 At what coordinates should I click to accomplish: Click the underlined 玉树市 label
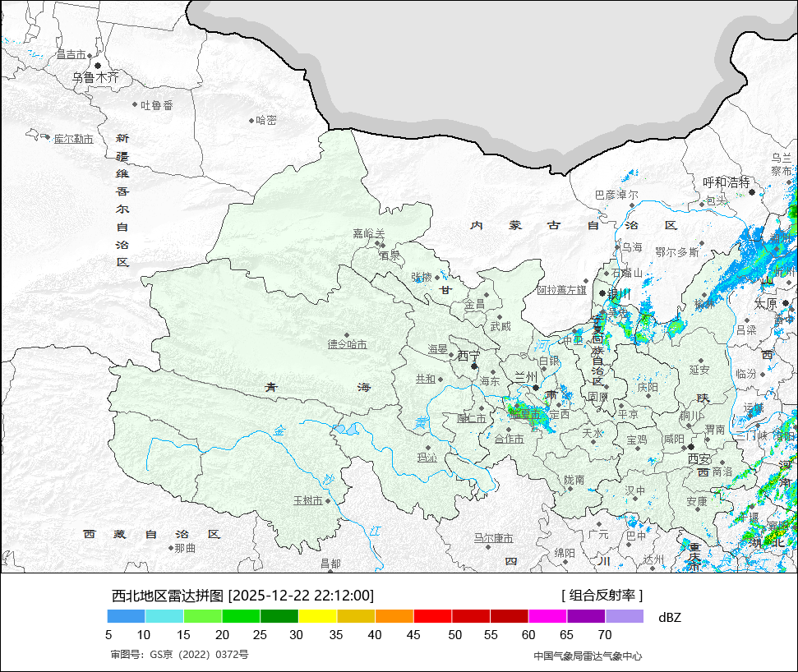coord(308,500)
